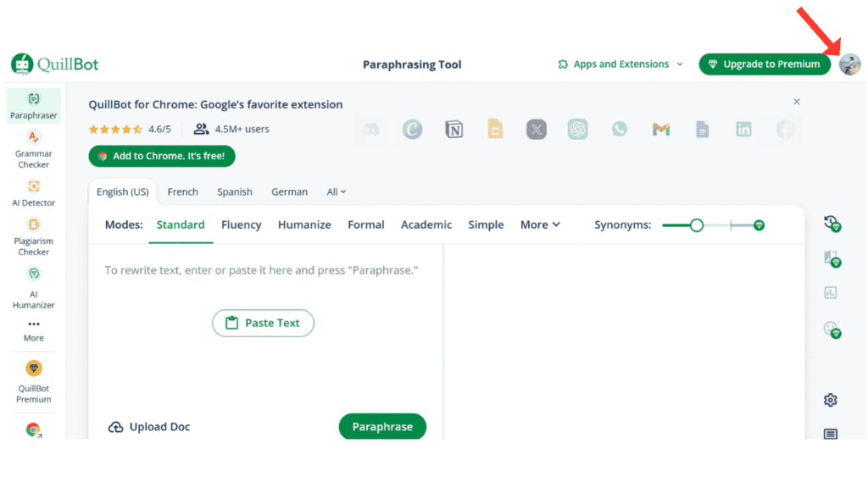Open the settings gear icon

830,400
